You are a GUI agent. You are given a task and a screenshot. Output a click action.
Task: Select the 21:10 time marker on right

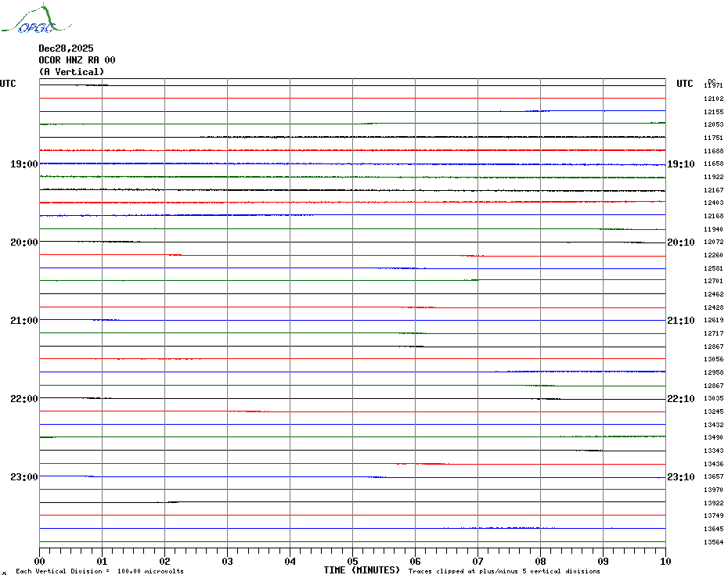tap(680, 321)
